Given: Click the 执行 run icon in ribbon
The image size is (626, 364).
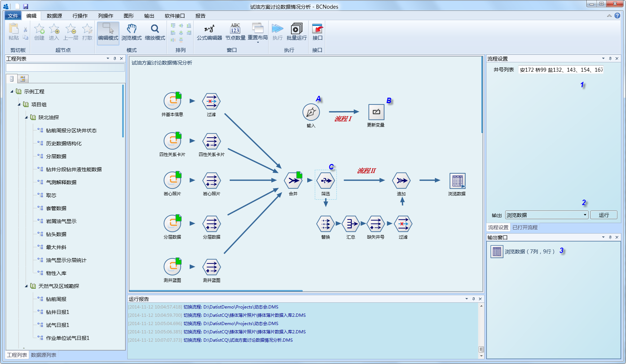Looking at the screenshot, I should coord(278,32).
